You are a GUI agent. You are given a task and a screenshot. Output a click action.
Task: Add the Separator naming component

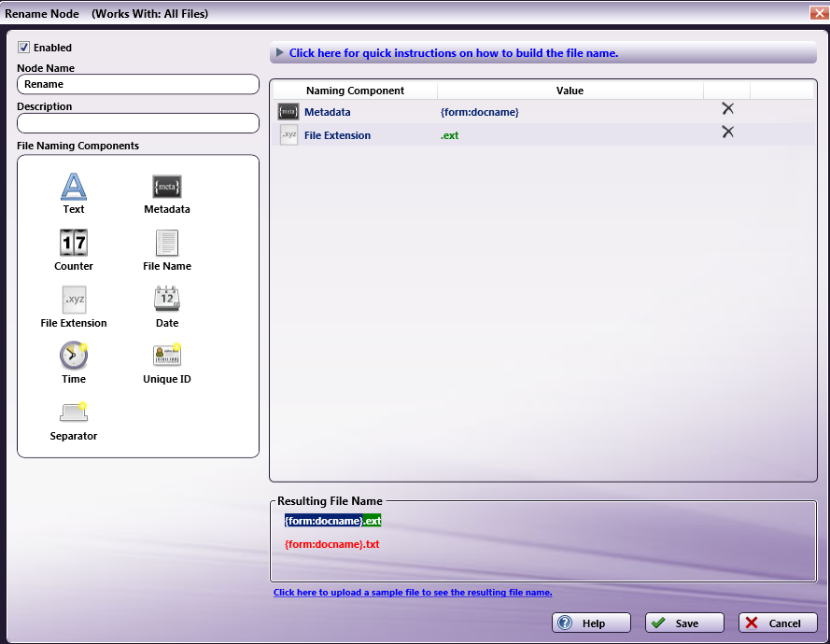click(x=74, y=413)
